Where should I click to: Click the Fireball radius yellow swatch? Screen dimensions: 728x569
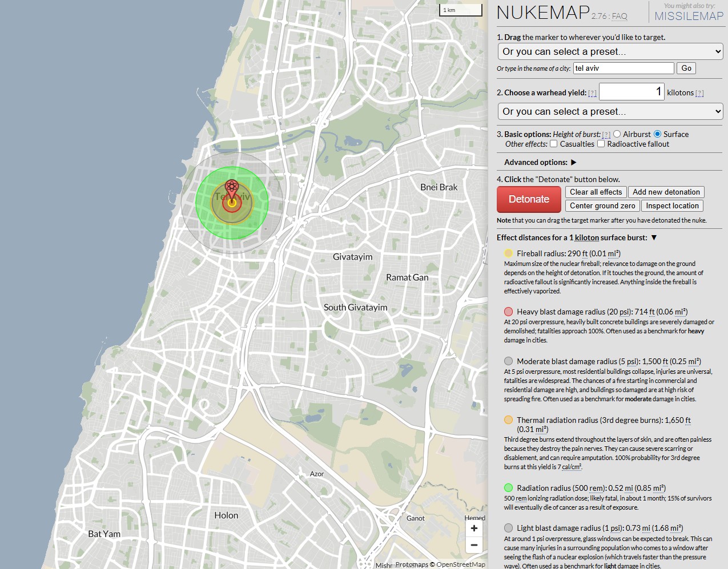coord(508,253)
